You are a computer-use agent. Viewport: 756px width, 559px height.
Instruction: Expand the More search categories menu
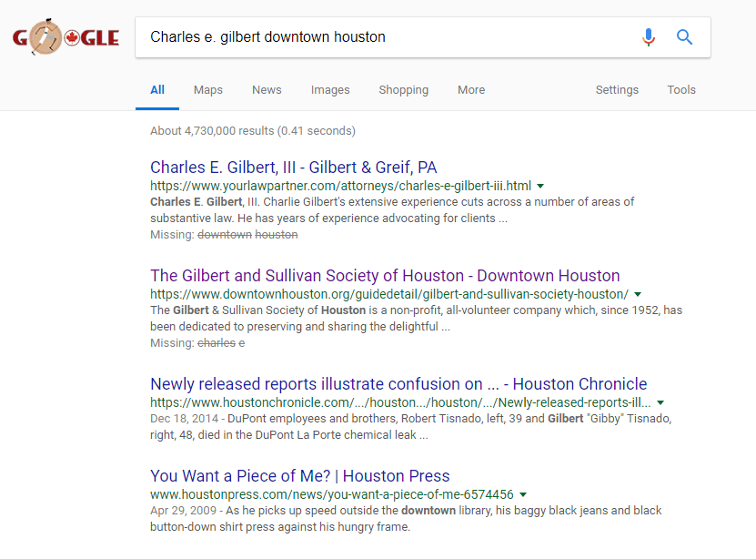click(x=471, y=90)
